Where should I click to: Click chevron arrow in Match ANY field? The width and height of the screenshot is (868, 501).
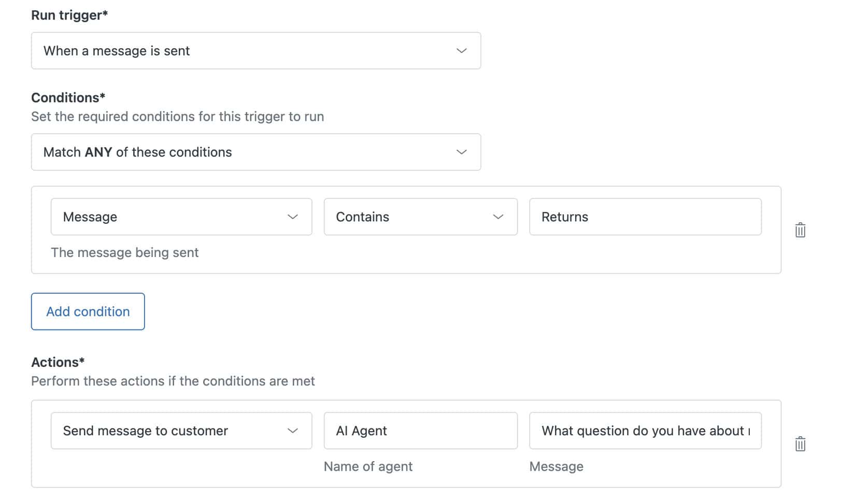[x=461, y=152]
